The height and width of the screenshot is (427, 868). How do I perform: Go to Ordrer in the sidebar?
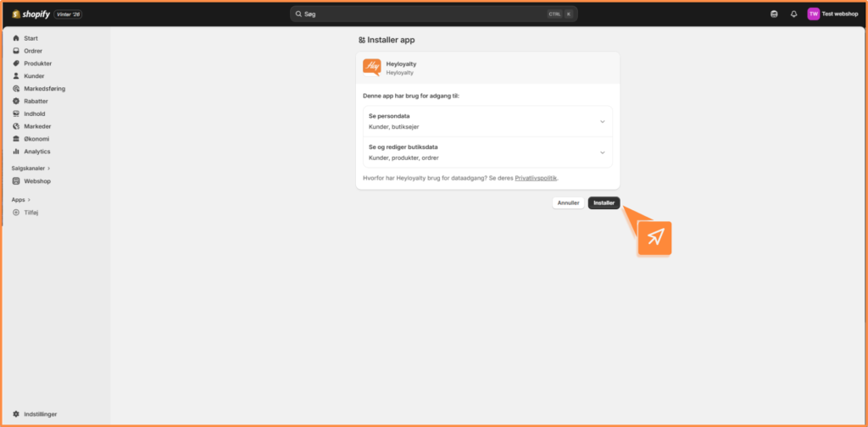pos(33,51)
